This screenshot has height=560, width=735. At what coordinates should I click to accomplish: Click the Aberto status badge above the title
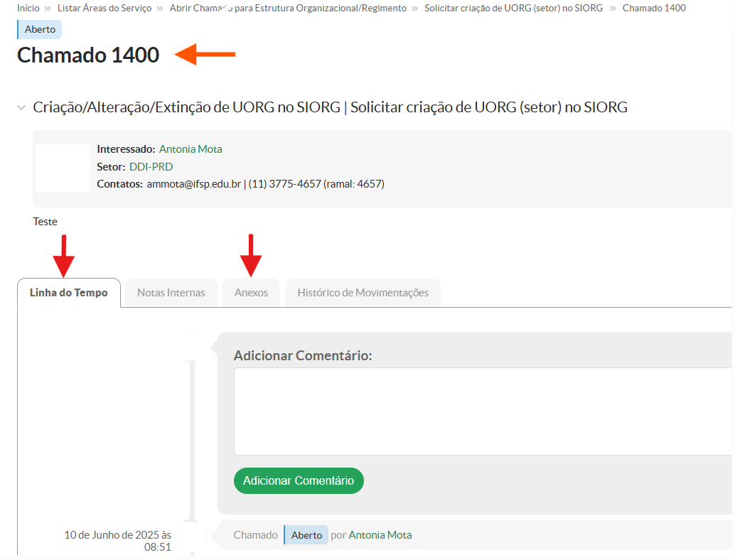tap(40, 29)
